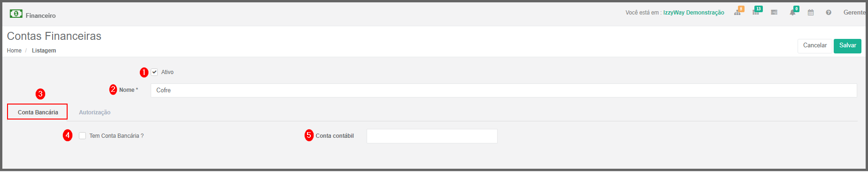Click the help question mark icon
The height and width of the screenshot is (172, 868).
tap(829, 13)
